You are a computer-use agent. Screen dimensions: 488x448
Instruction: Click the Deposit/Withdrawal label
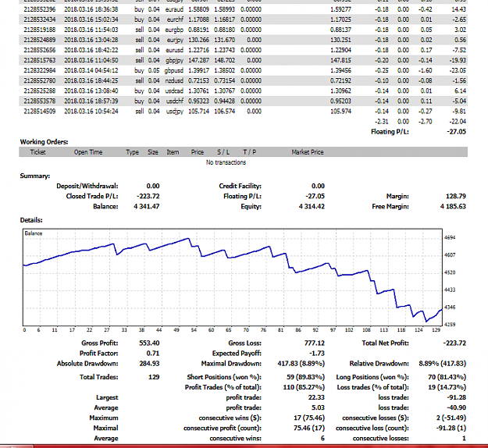pos(87,186)
